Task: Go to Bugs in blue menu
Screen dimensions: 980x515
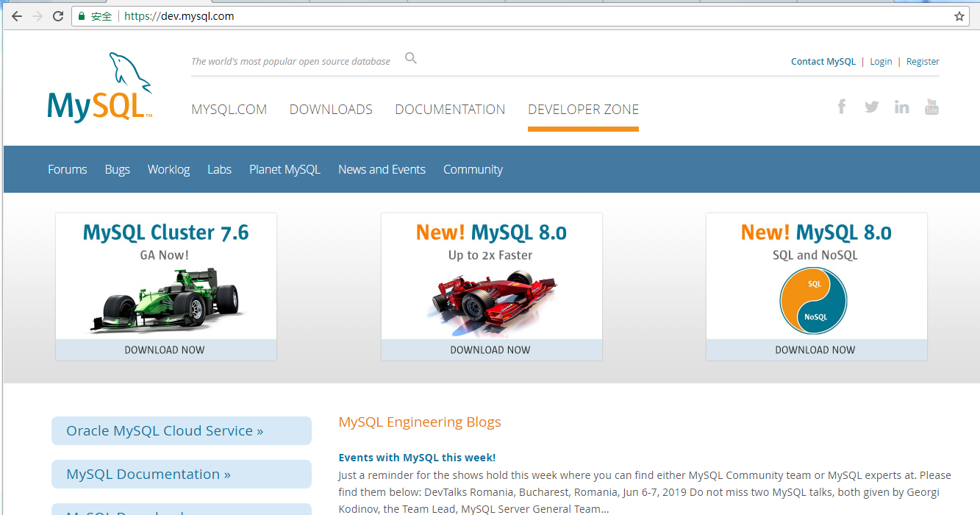Action: (118, 169)
